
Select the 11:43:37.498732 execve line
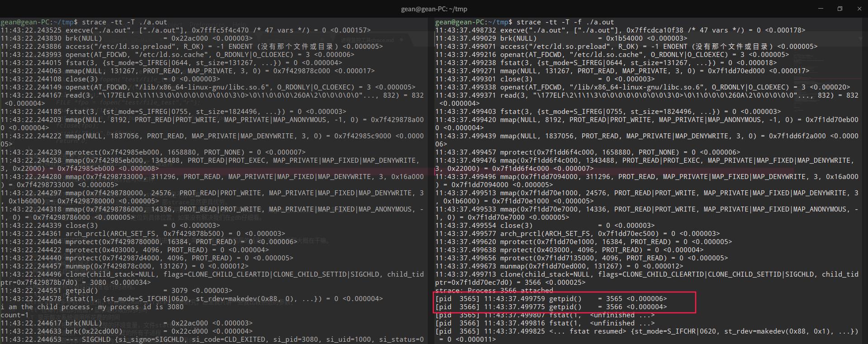(620, 30)
